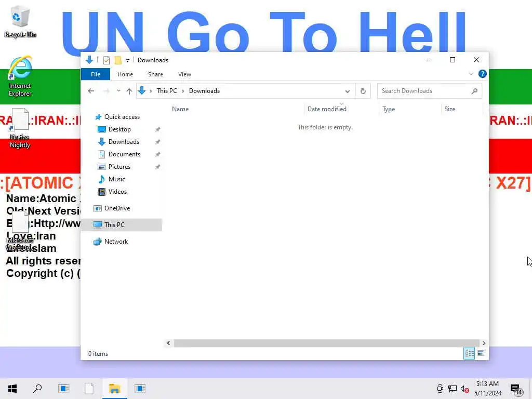Click the search magnifier icon

click(474, 91)
